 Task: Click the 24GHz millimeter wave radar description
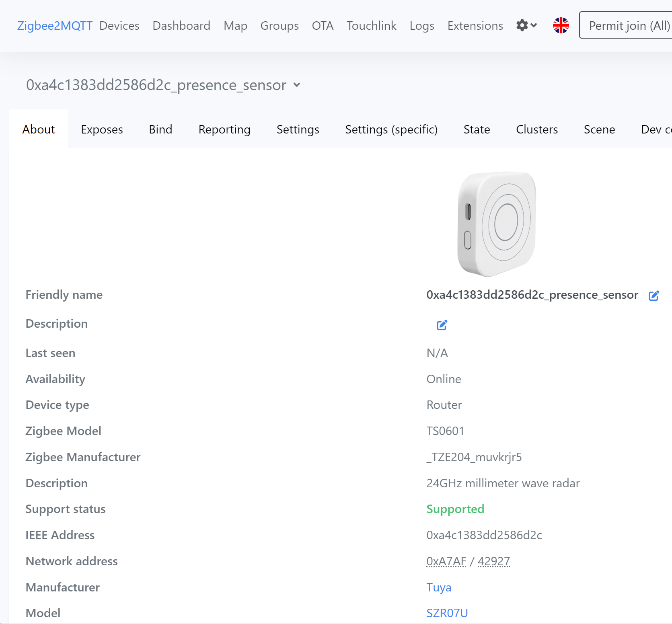(x=503, y=483)
